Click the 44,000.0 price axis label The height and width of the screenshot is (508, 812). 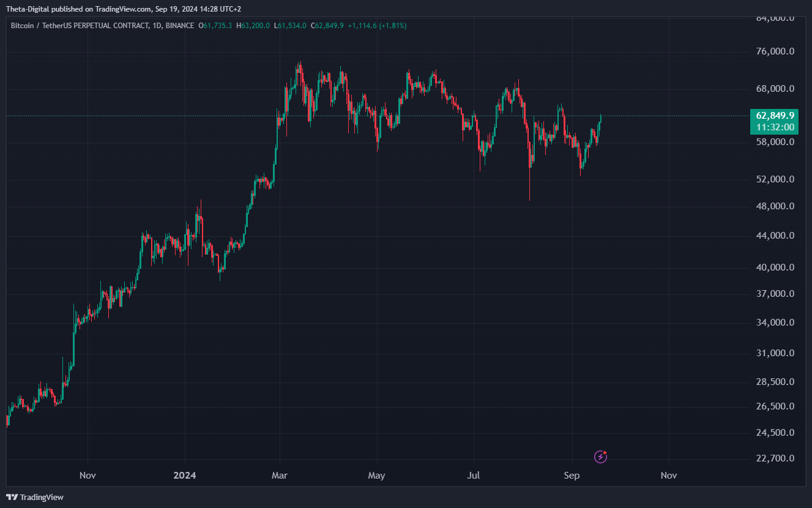click(775, 236)
